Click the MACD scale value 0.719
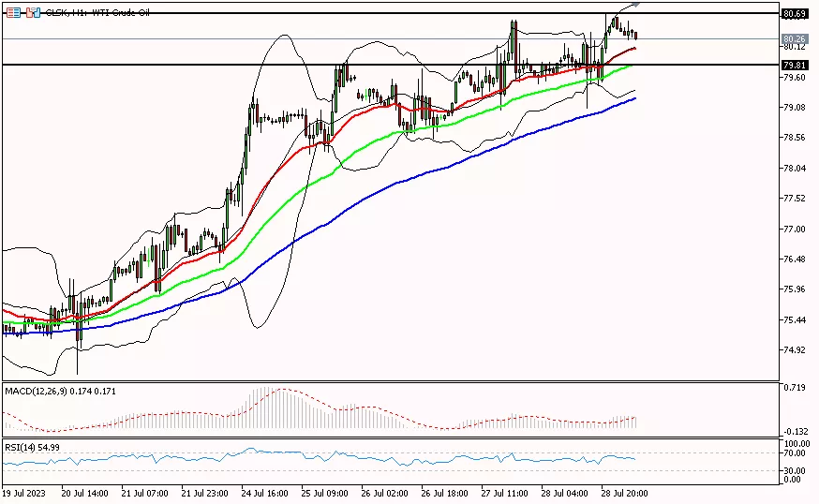This screenshot has width=819, height=504. click(x=795, y=388)
